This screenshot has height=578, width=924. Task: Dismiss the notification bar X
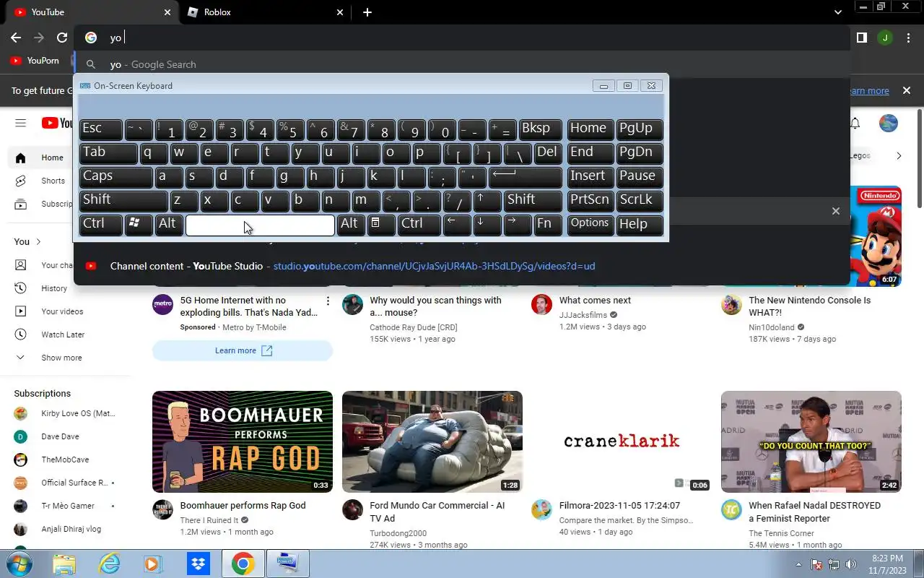pos(907,90)
